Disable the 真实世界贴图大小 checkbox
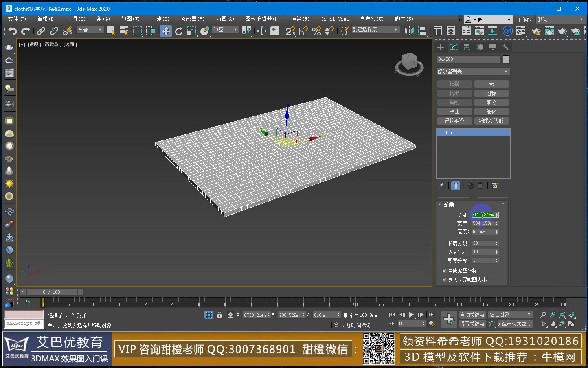 click(445, 280)
